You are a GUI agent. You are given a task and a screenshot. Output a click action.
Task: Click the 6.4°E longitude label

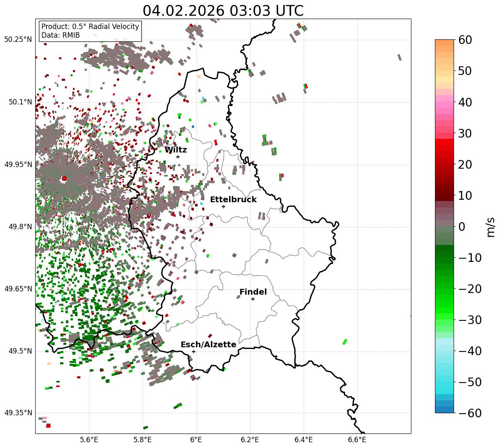click(304, 439)
